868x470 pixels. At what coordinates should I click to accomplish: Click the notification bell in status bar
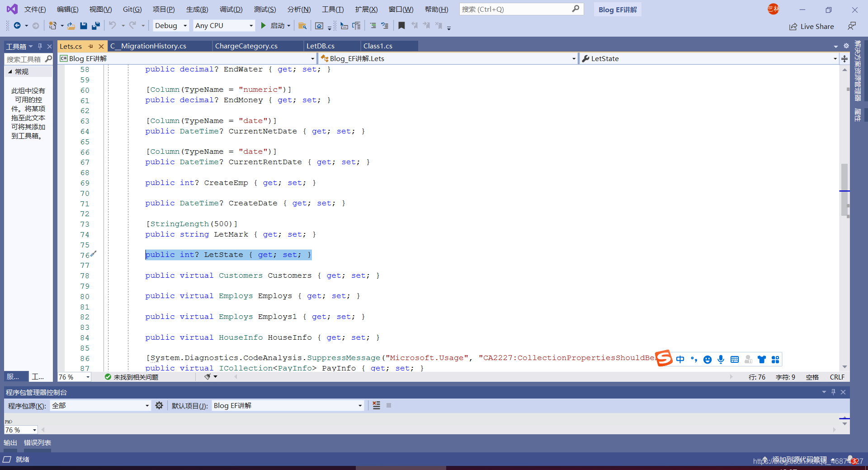point(850,459)
